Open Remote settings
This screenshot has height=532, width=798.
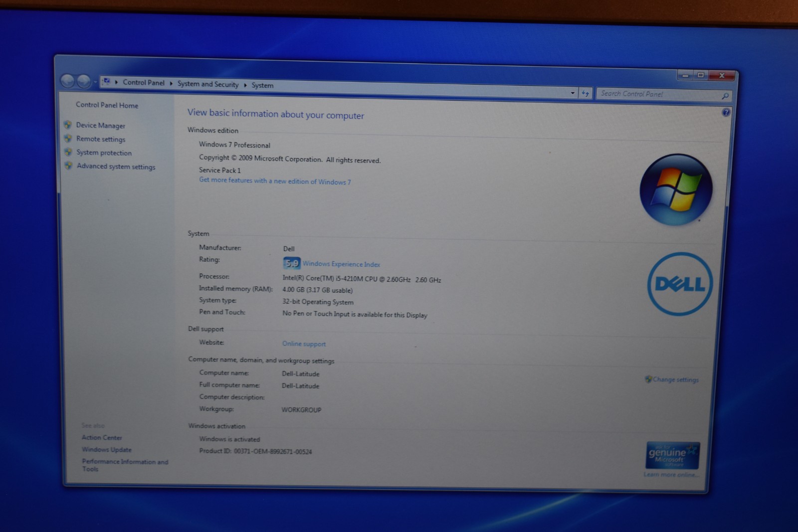pyautogui.click(x=101, y=139)
